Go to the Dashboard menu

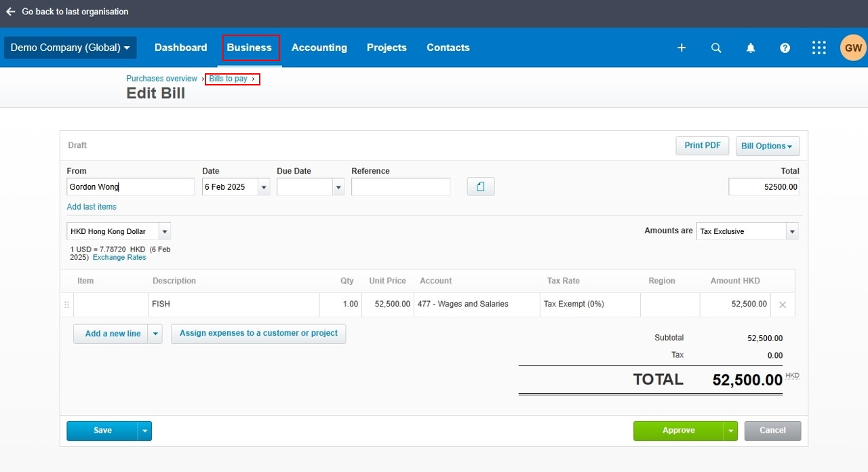tap(180, 47)
